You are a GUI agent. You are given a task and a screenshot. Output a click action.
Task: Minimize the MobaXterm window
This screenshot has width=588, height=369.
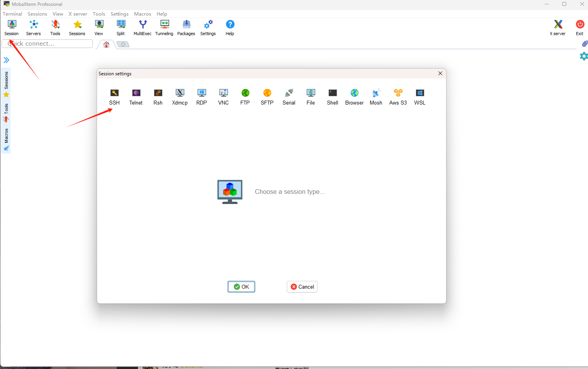547,4
